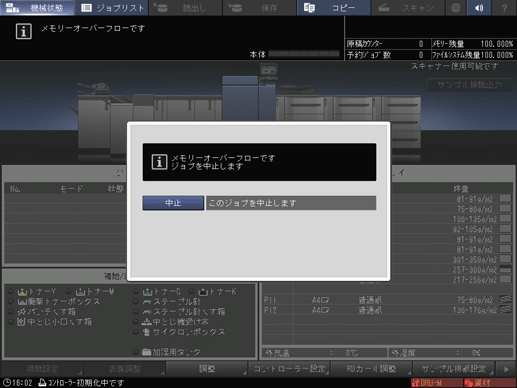517x388 pixels.
Task: Click the ステープル針くず箱 icon
Action: 147,312
